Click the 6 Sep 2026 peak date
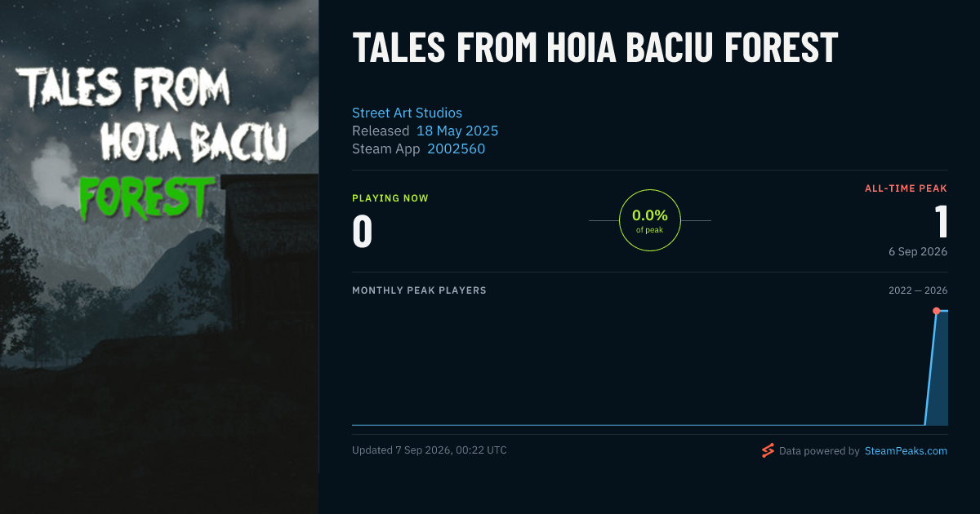Screen dimensions: 980x514 918,251
